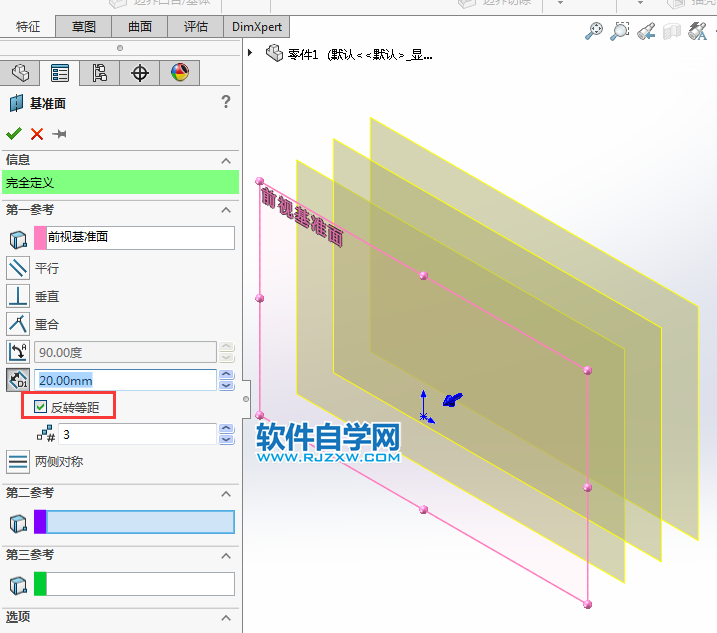Click the 20.00mm offset distance field
The height and width of the screenshot is (633, 717).
pyautogui.click(x=125, y=380)
